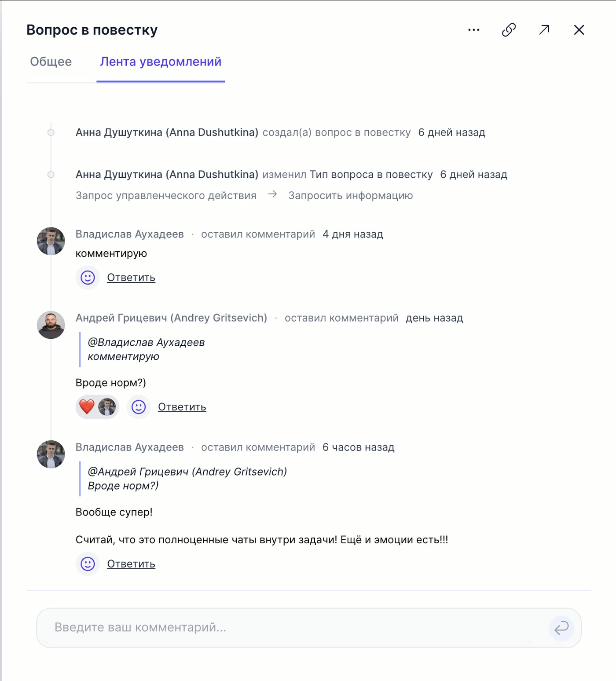616x681 pixels.
Task: Add emoji reaction to the "комментирую" comment
Action: click(x=88, y=278)
